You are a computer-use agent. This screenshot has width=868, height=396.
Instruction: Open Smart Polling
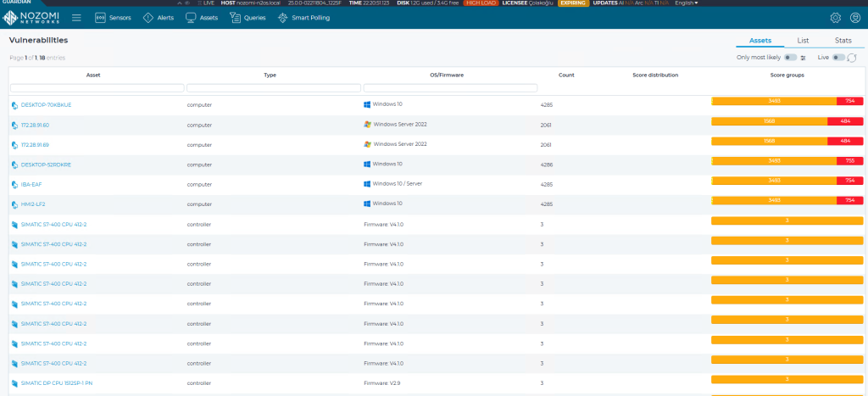point(304,18)
